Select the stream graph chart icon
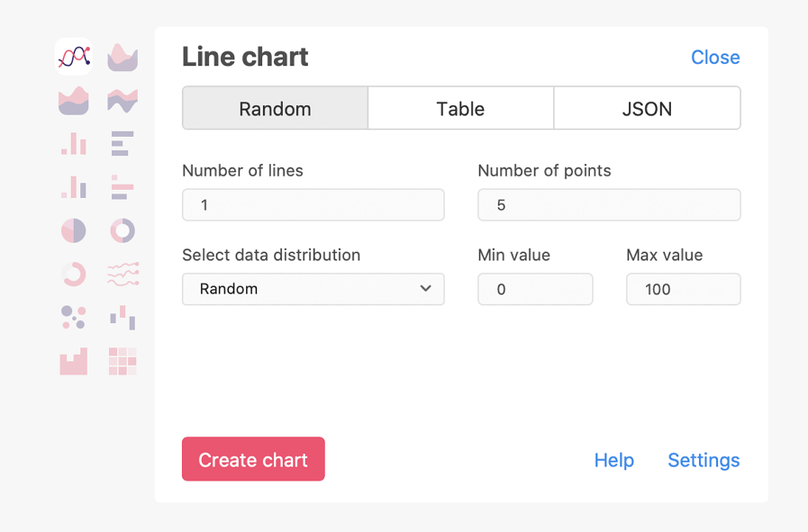This screenshot has height=532, width=808. pos(123,101)
